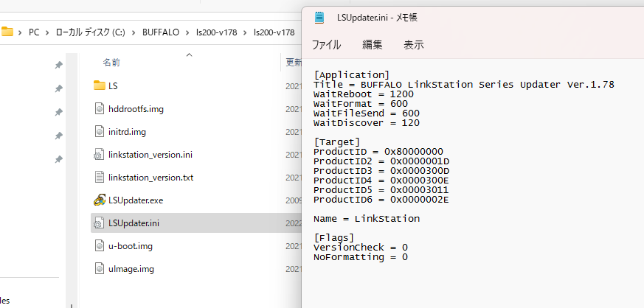Click the [Target] section line
The height and width of the screenshot is (308, 644).
(337, 142)
